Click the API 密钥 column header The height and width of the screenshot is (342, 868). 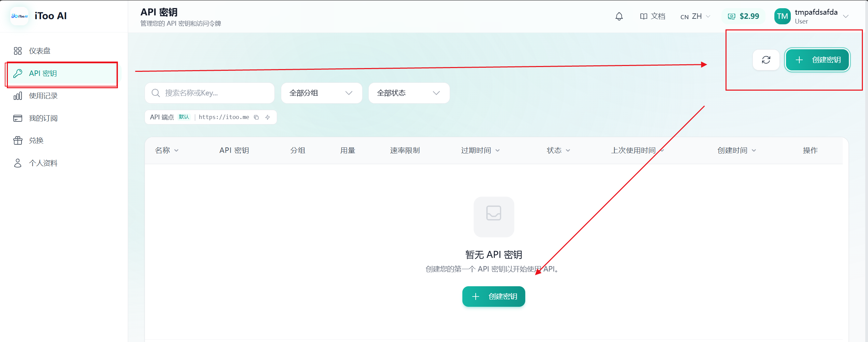tap(234, 150)
